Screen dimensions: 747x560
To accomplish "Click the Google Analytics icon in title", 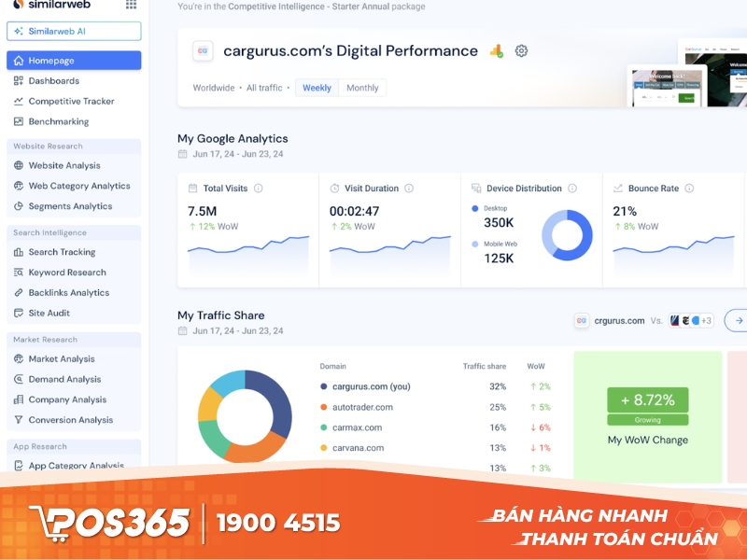I will click(x=496, y=51).
